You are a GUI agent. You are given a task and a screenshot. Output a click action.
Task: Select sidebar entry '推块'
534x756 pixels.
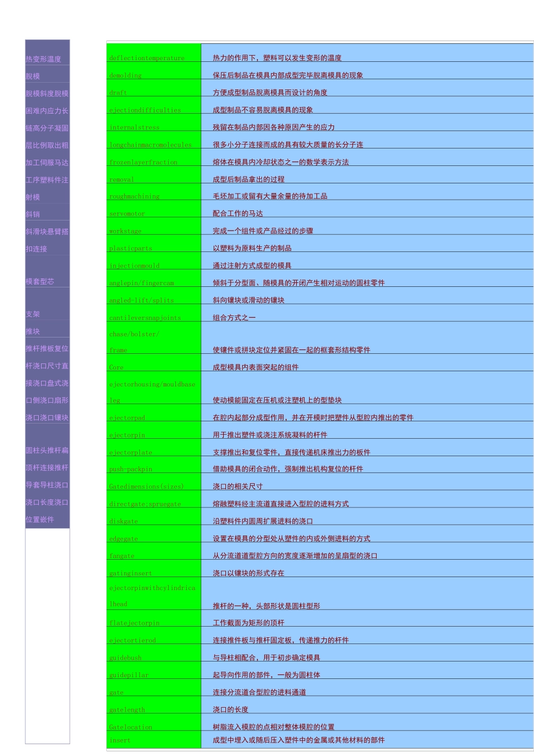pyautogui.click(x=33, y=332)
